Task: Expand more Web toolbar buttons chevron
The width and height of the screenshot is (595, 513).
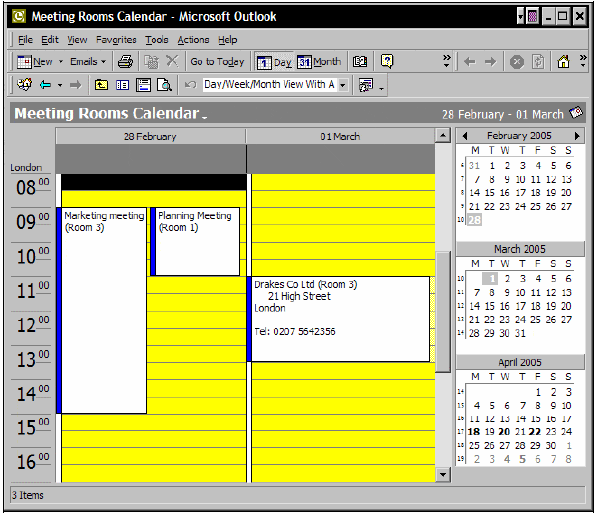Action: (583, 61)
